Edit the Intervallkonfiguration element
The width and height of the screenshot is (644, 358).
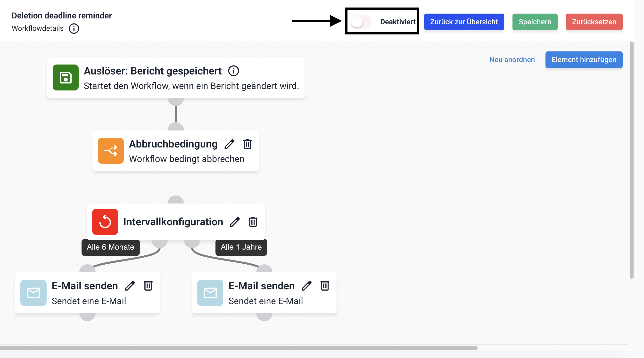(235, 222)
